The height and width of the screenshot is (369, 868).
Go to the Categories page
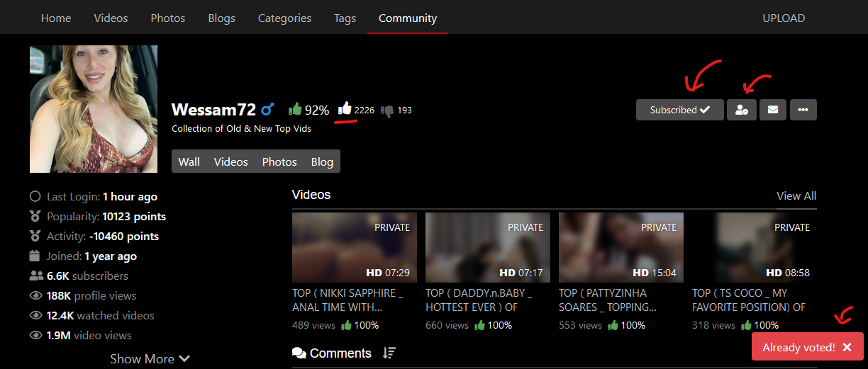(284, 18)
